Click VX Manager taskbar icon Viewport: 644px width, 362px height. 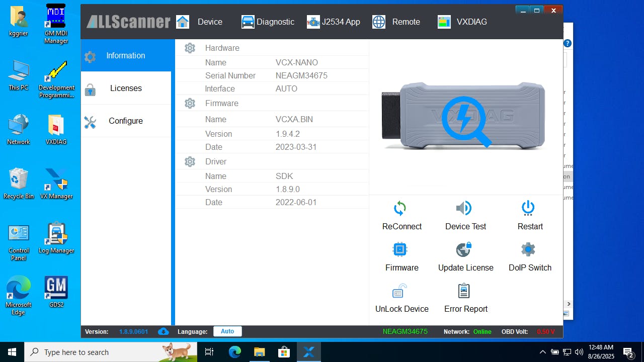point(308,352)
